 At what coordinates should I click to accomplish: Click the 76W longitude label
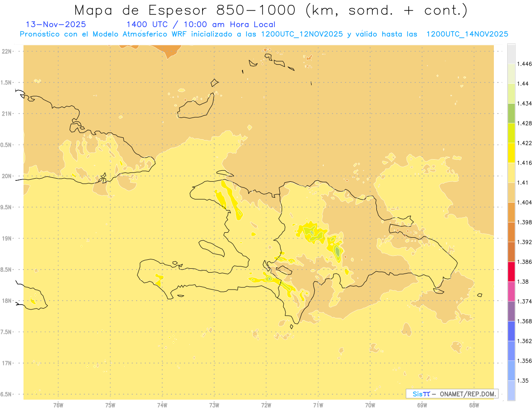(58, 405)
